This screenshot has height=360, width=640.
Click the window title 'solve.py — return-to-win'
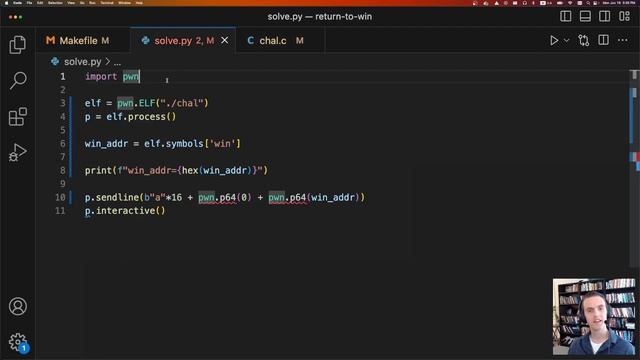[x=320, y=17]
